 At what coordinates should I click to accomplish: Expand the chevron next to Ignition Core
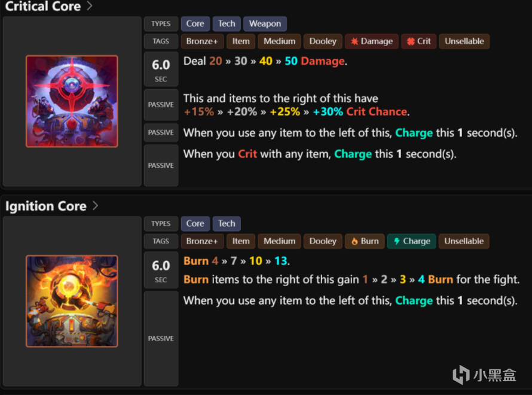point(95,205)
